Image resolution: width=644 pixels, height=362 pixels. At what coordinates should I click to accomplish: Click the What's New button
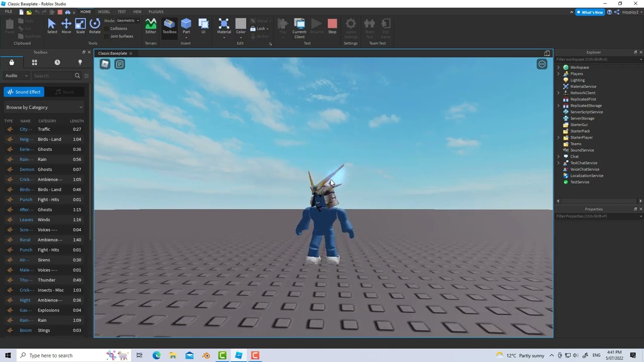[x=590, y=12]
